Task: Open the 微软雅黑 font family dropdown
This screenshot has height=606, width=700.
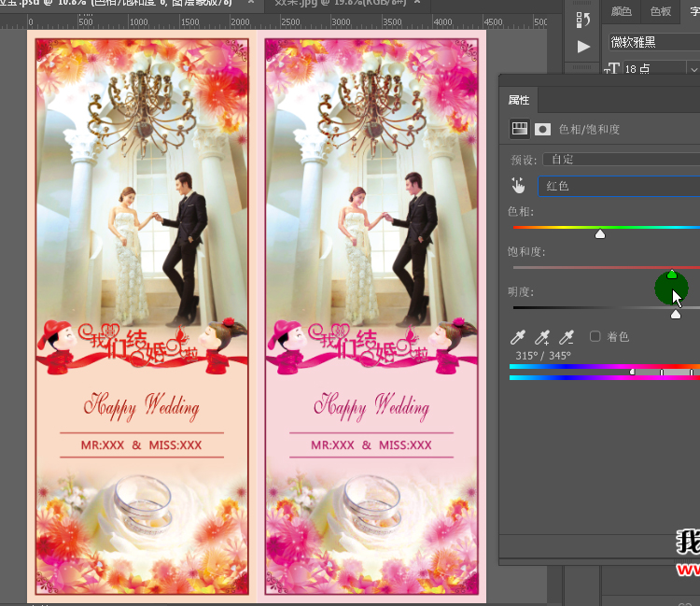Action: [x=654, y=42]
